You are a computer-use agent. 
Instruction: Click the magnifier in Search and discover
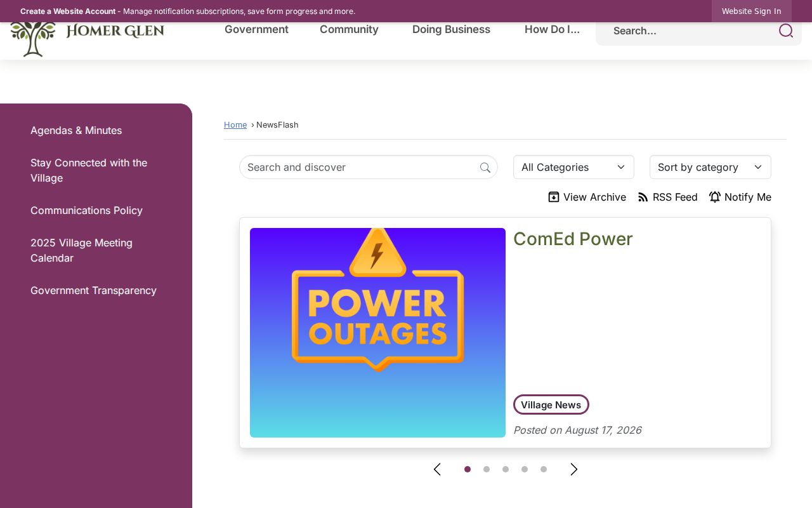click(485, 168)
